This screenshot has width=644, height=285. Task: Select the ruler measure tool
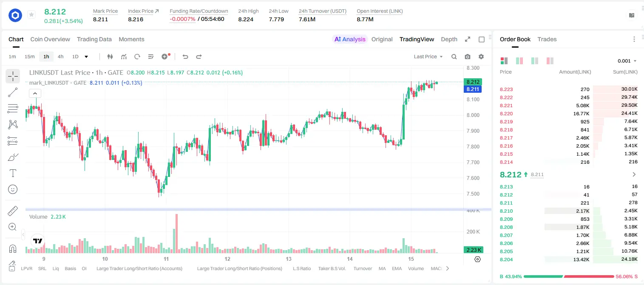(x=13, y=211)
